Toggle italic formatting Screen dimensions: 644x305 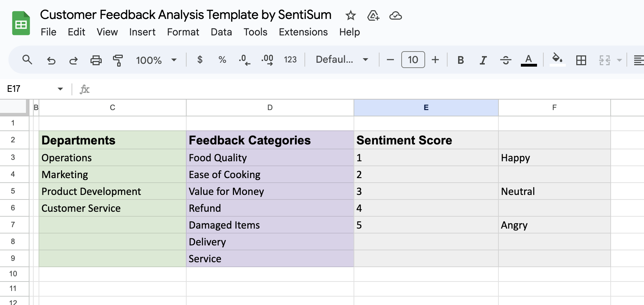coord(483,60)
